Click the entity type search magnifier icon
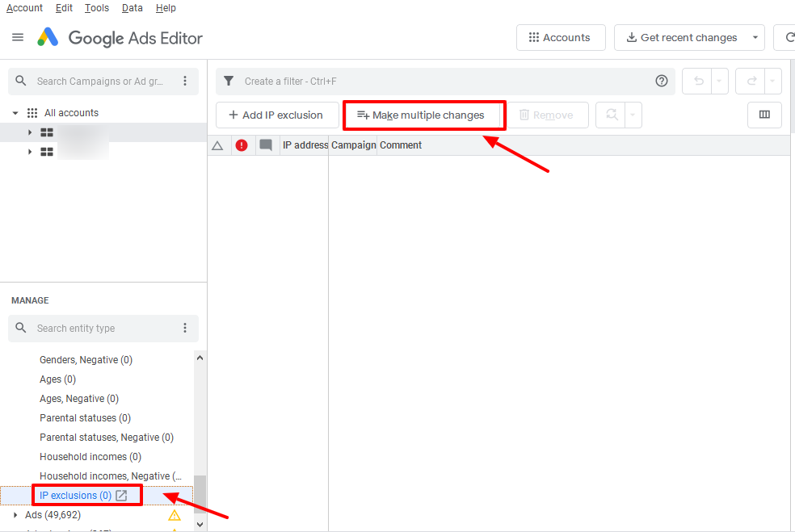Screen dimensions: 795x532 (x=21, y=328)
